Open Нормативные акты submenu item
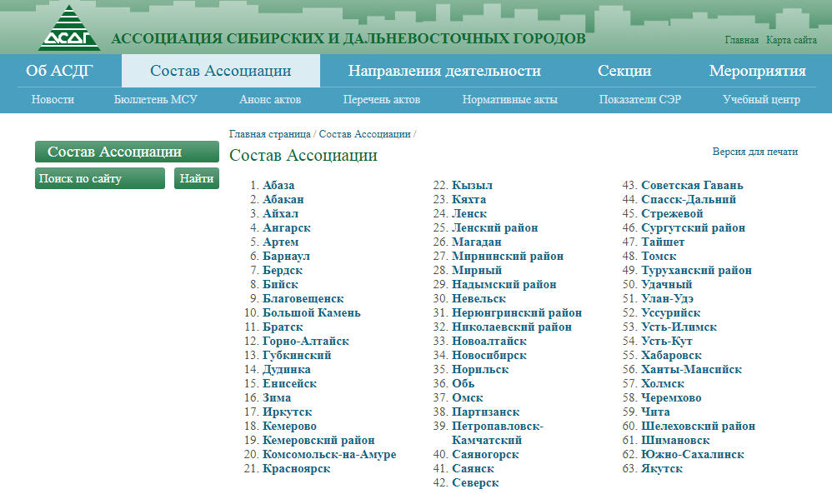The width and height of the screenshot is (832, 504). tap(510, 99)
